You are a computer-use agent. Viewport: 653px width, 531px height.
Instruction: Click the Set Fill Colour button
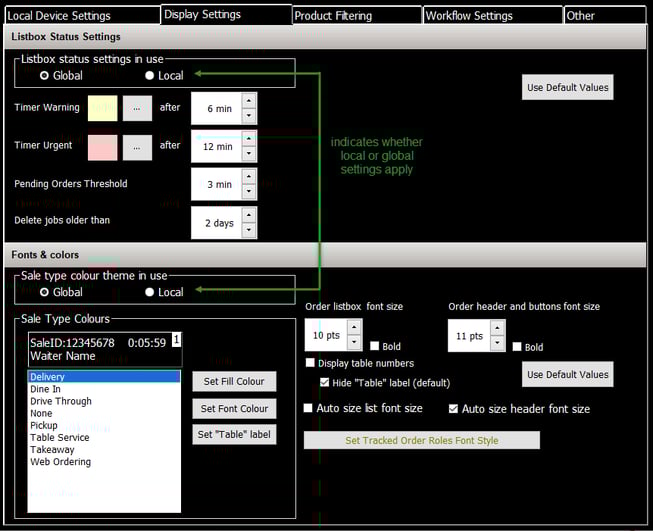click(x=234, y=381)
